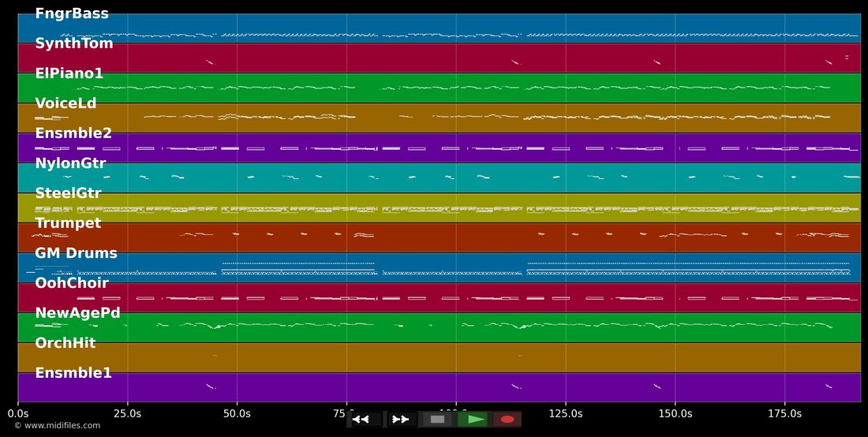
Task: Start playback with the green play button
Action: click(472, 420)
